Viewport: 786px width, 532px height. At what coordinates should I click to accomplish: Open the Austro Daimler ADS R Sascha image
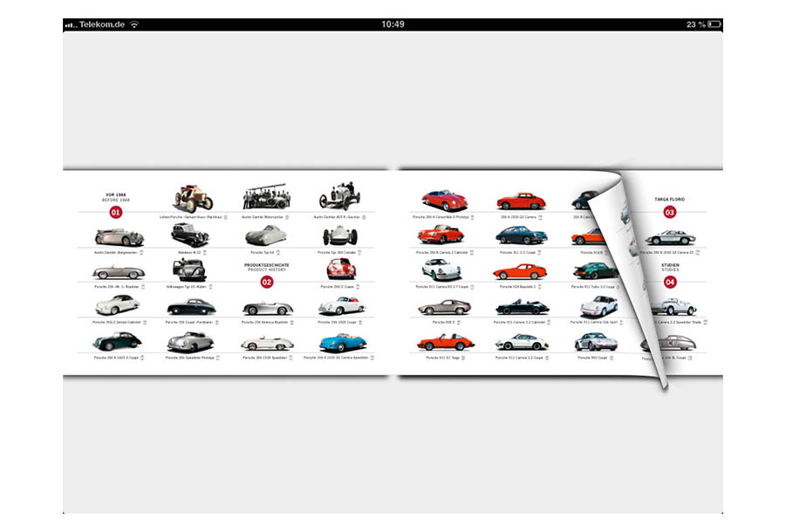click(x=340, y=196)
